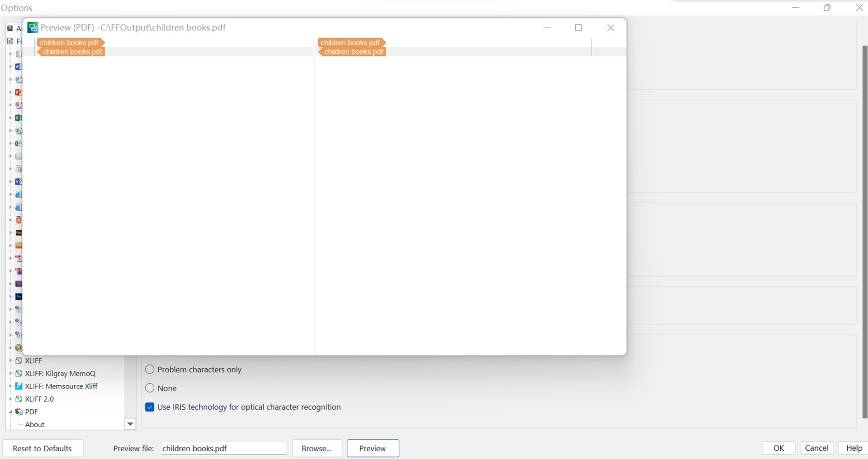Expand the Word file type node
The width and height of the screenshot is (868, 459).
10,67
